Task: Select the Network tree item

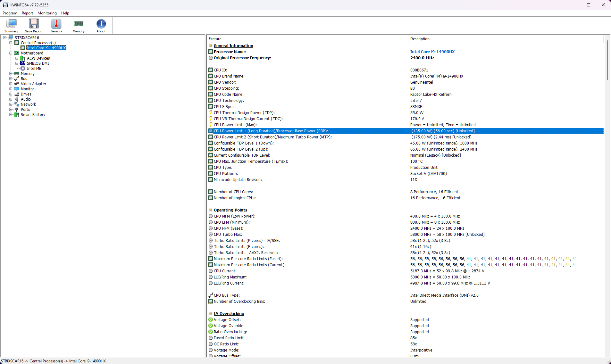Action: pos(28,104)
